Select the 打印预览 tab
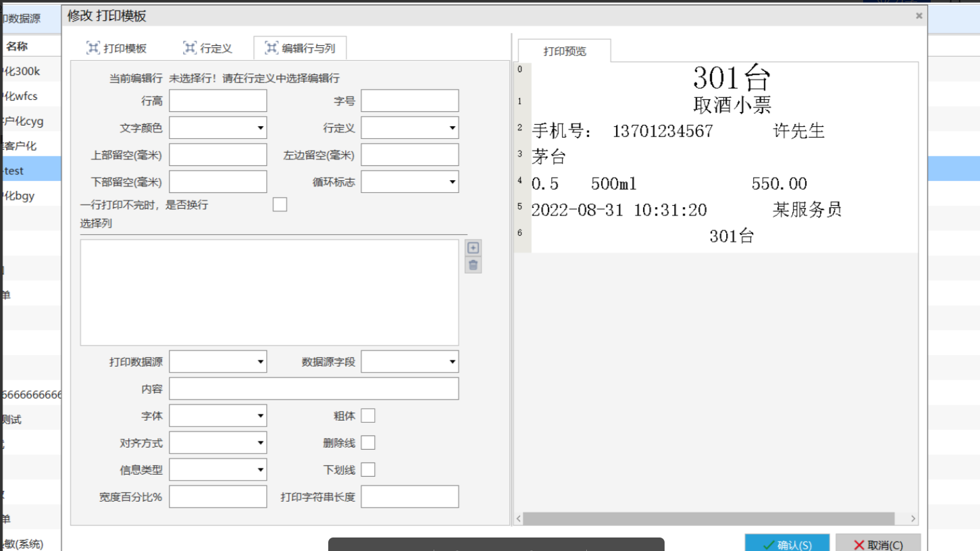 point(565,51)
